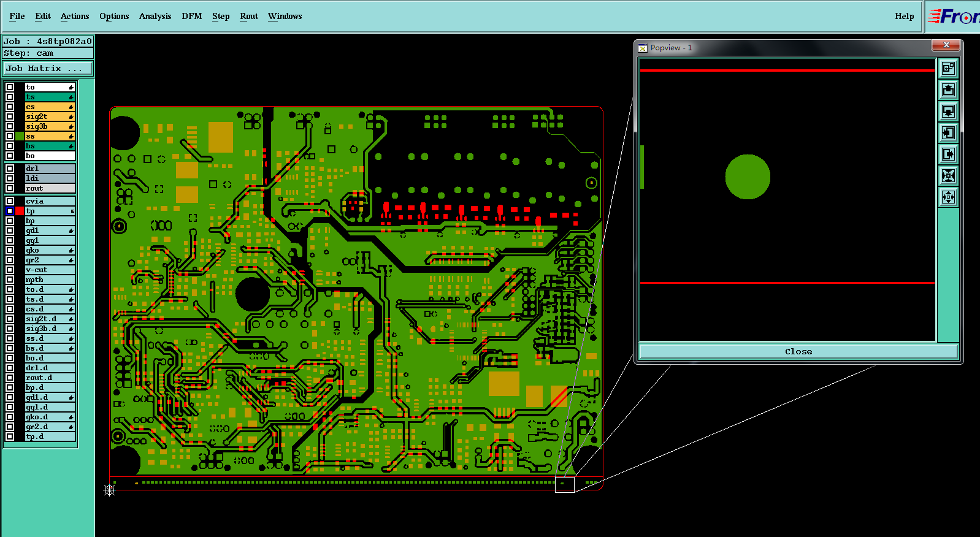The height and width of the screenshot is (537, 980).
Task: Click the hand icon on the bs layer row
Action: (71, 146)
